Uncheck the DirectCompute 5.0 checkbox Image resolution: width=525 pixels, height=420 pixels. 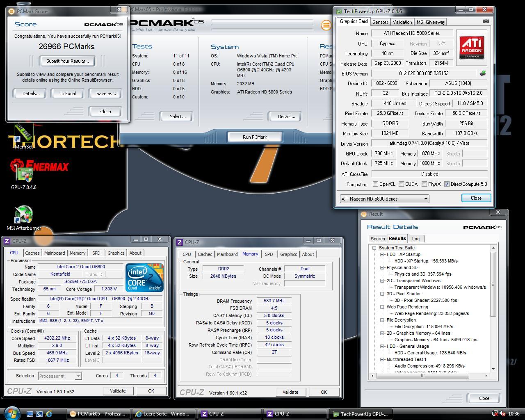click(447, 184)
